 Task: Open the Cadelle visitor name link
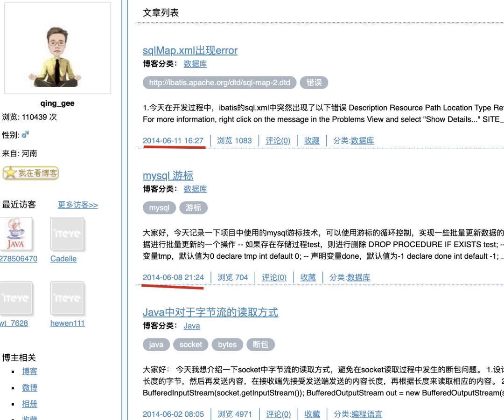(63, 259)
